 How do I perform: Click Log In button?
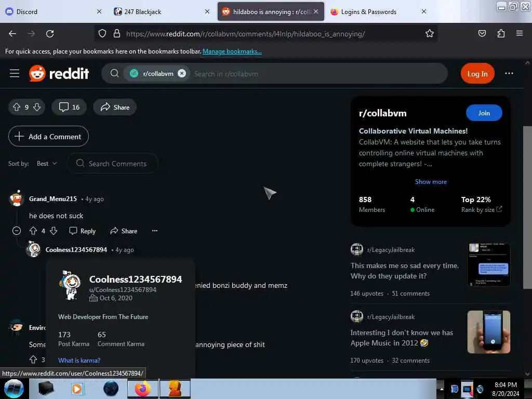(x=477, y=73)
